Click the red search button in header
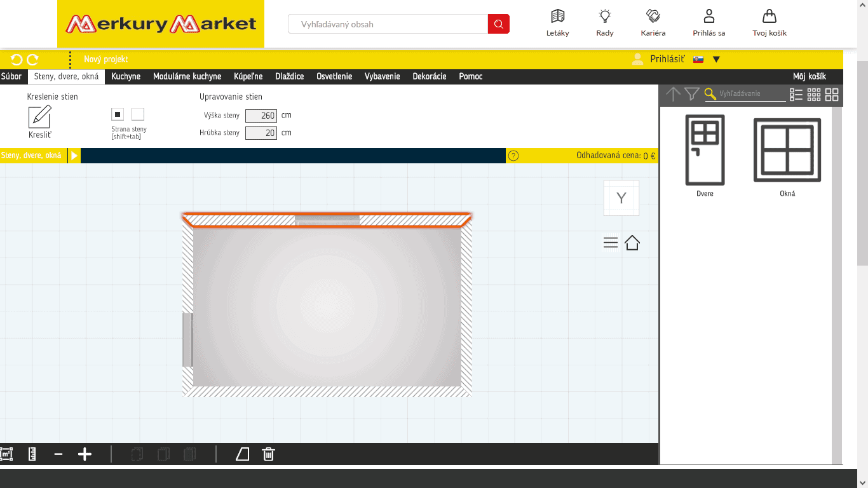Screen dimensions: 868x488 [499, 24]
